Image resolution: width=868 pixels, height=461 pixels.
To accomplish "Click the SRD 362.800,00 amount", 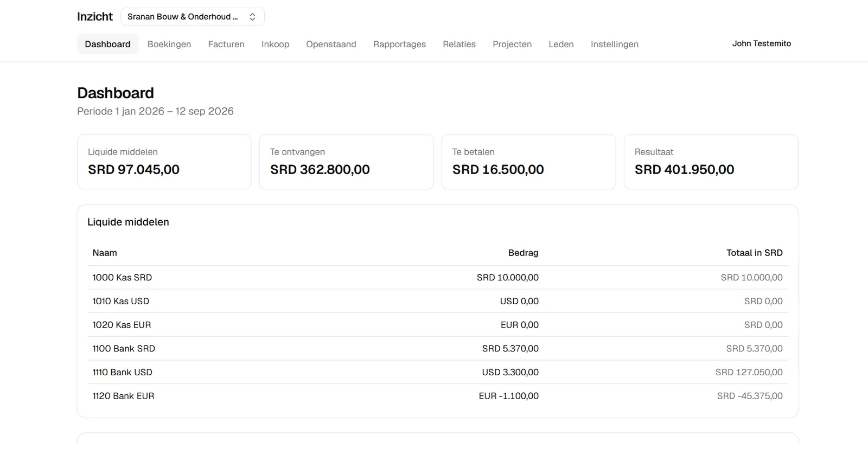I will point(320,170).
